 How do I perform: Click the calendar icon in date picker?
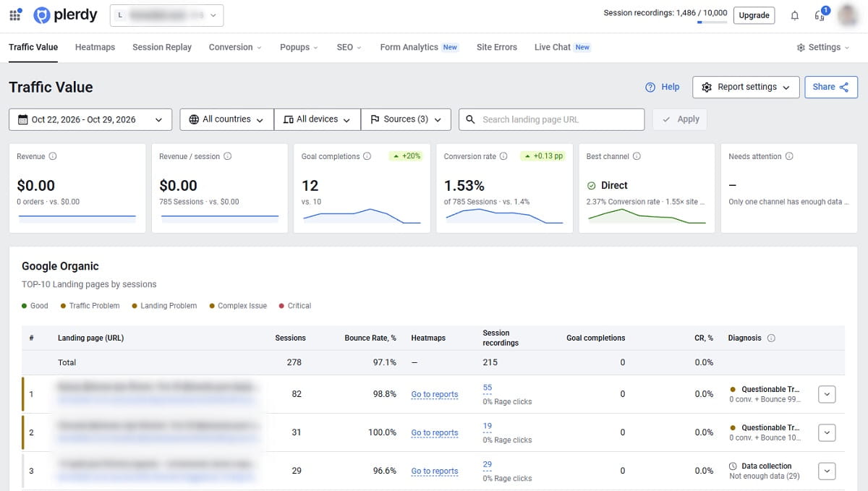[x=23, y=119]
